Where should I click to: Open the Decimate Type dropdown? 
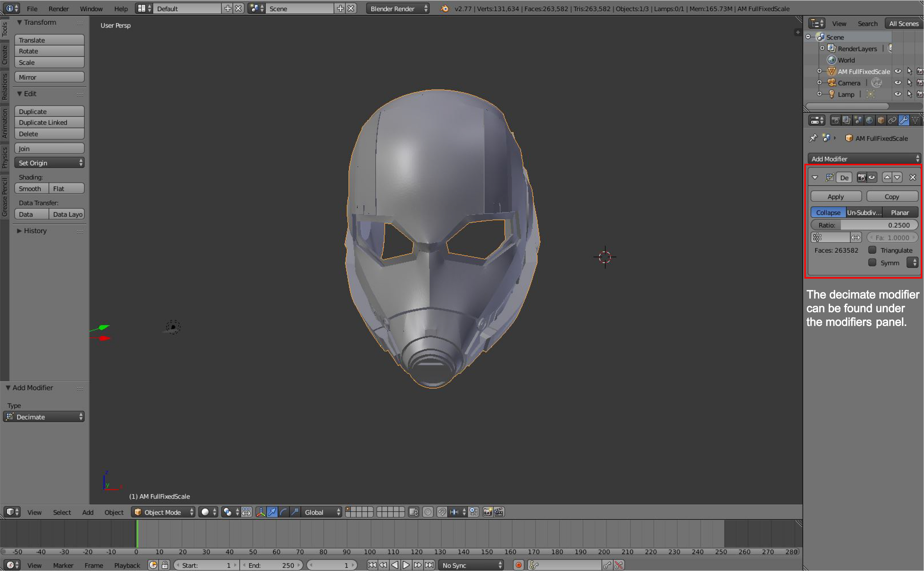[44, 417]
